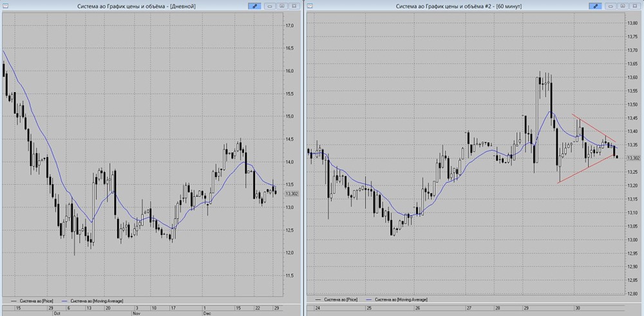Click the date label 24 on the 60-minute time axis
The width and height of the screenshot is (644, 316).
317,308
